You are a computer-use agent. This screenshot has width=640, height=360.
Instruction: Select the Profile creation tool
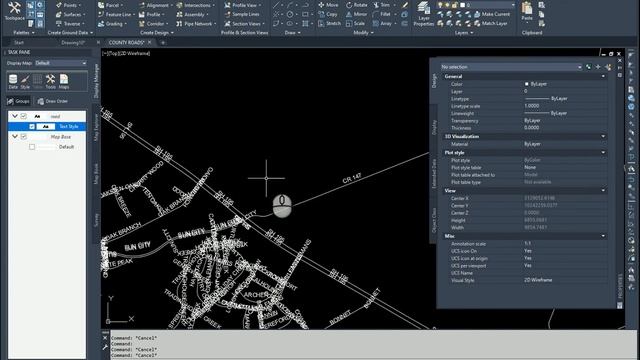coord(151,14)
